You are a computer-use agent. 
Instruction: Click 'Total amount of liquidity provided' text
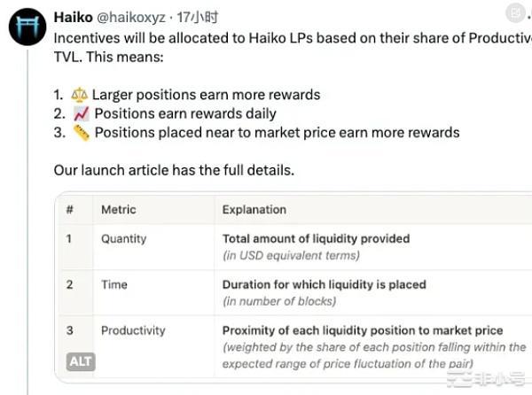tap(316, 239)
